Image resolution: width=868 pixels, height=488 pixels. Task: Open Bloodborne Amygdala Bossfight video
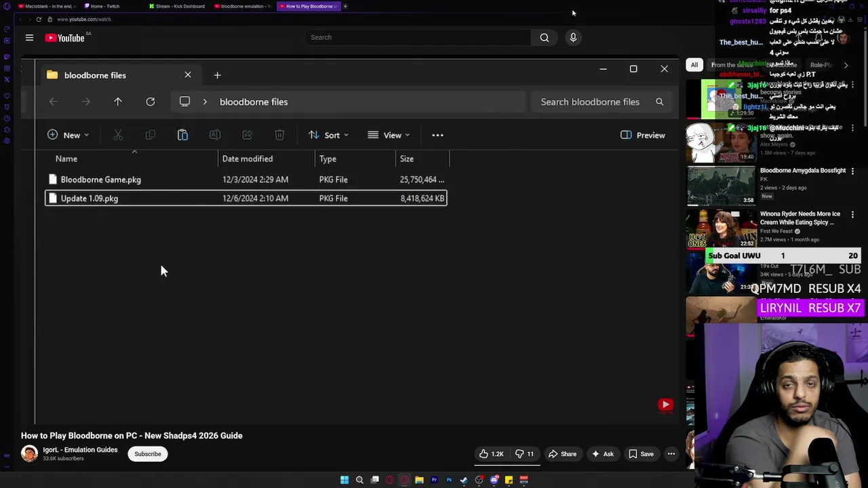click(802, 171)
